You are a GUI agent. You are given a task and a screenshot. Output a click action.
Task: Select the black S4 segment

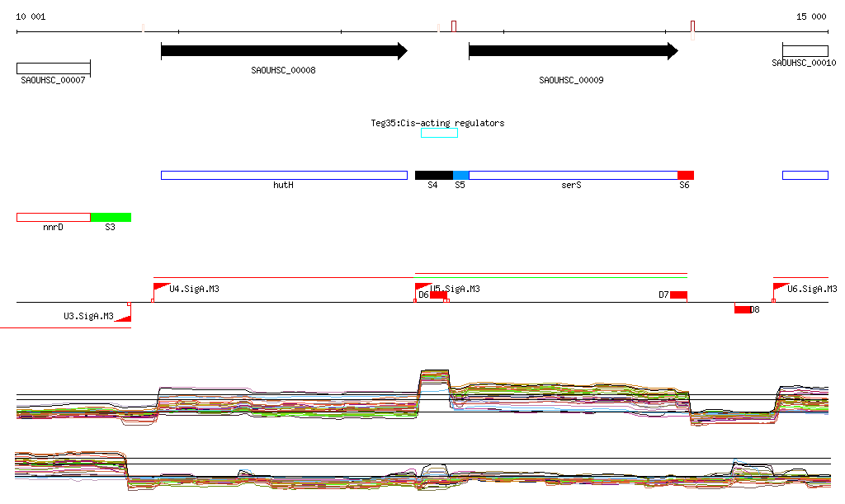(x=433, y=175)
